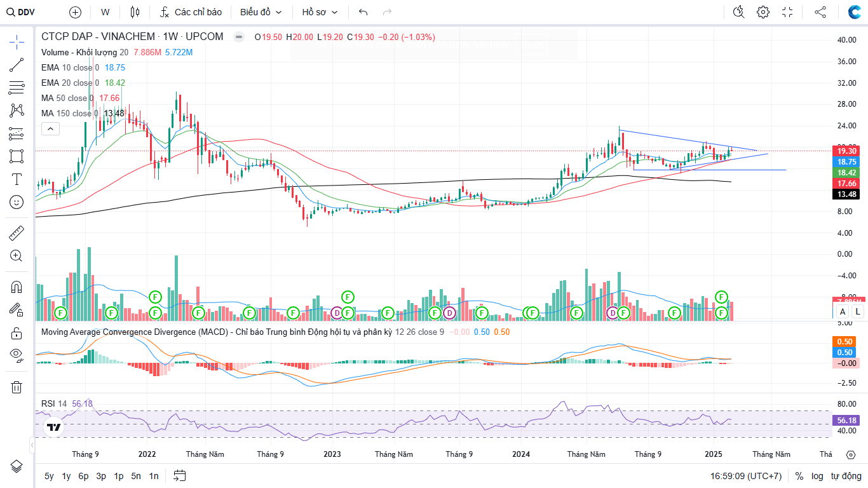The width and height of the screenshot is (868, 488).
Task: Toggle the 'tự động' auto scale
Action: click(846, 476)
